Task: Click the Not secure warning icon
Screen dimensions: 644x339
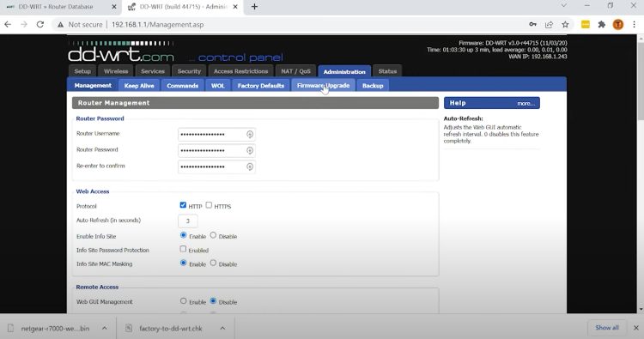Action: (61, 25)
